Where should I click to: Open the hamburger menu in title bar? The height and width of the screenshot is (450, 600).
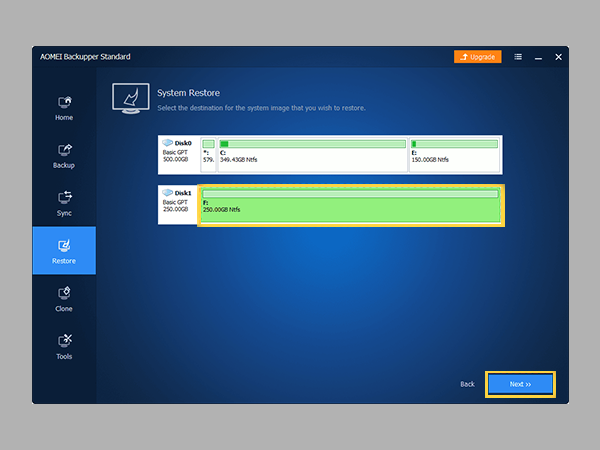point(518,57)
